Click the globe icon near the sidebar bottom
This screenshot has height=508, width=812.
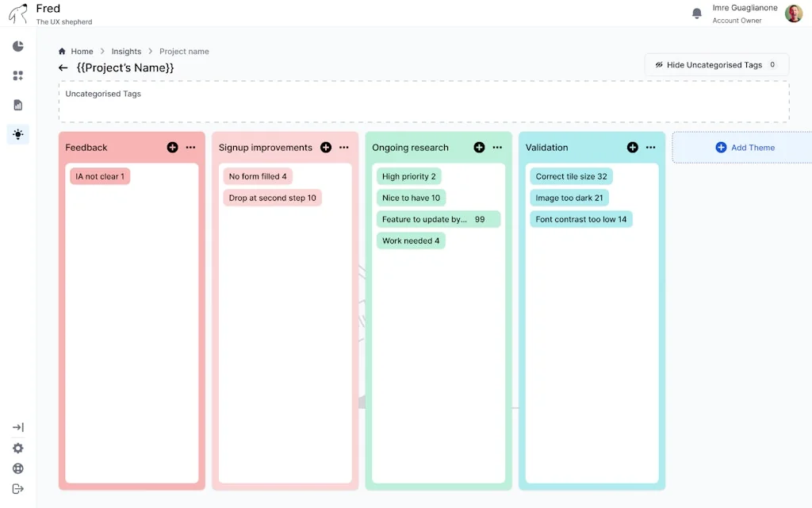coord(17,468)
